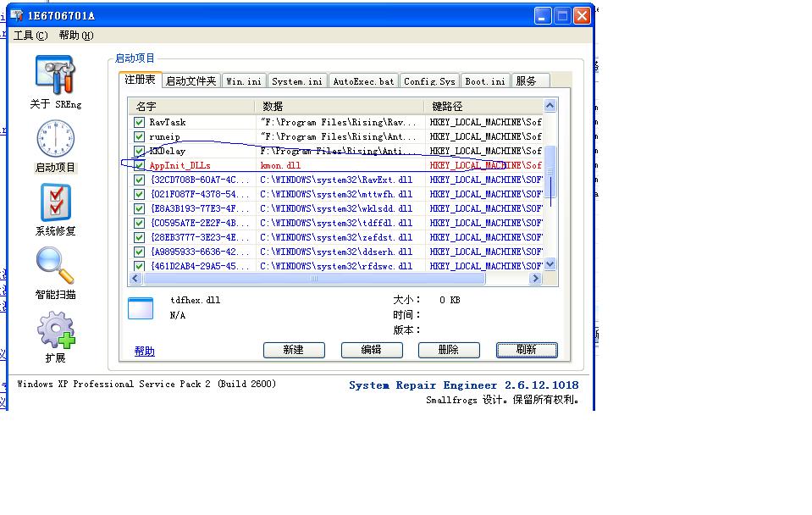Open the 关于 SREng about icon
The image size is (812, 515).
point(55,75)
